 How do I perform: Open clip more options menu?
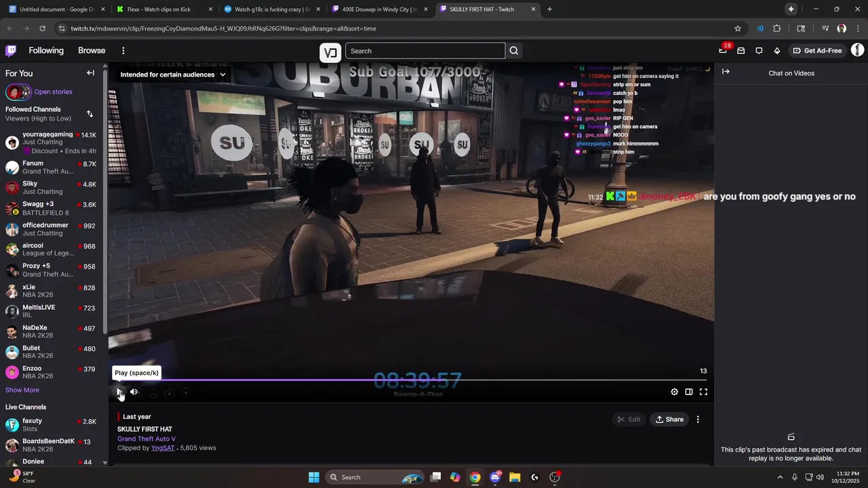pos(698,420)
